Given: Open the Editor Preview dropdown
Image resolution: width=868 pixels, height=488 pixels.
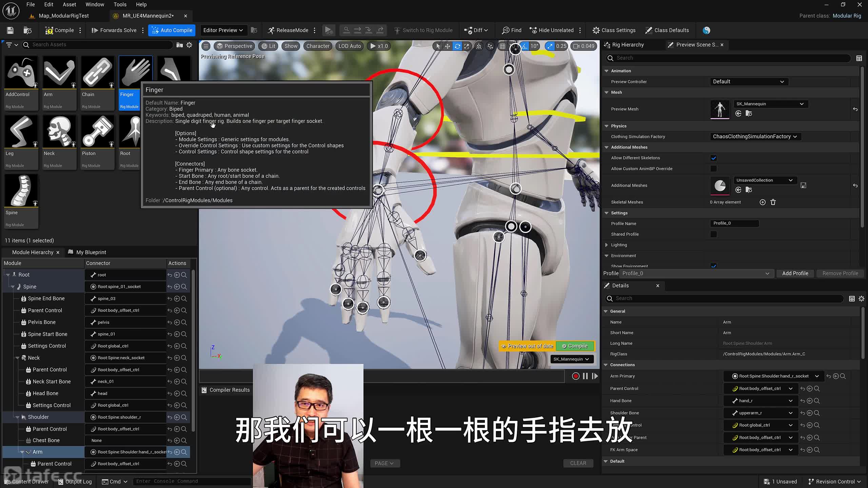Looking at the screenshot, I should point(223,30).
